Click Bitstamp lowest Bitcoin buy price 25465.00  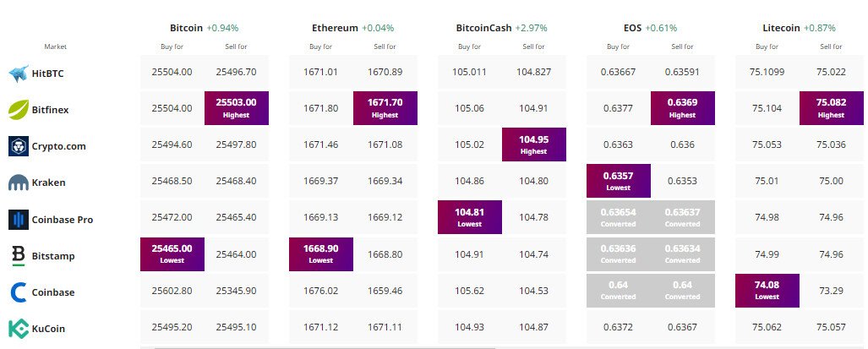(x=172, y=254)
